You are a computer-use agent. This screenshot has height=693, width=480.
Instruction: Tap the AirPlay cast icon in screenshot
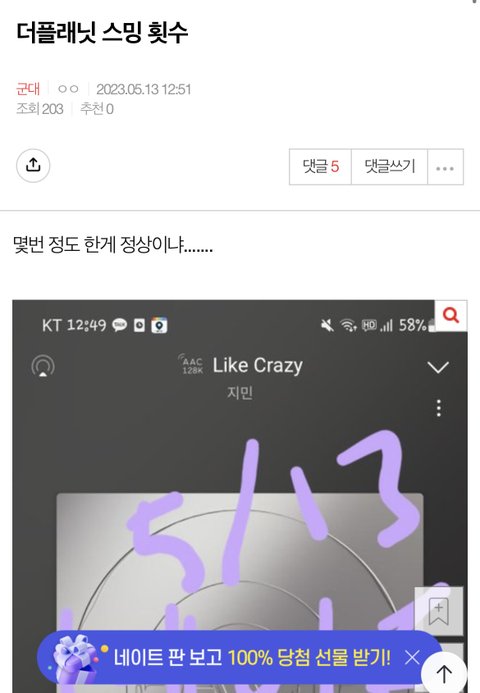click(x=43, y=366)
